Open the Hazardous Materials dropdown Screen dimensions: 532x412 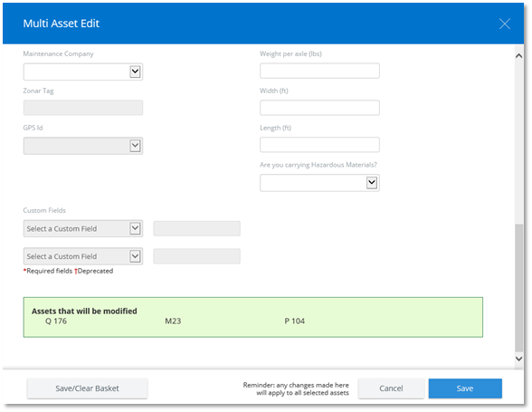[x=319, y=183]
